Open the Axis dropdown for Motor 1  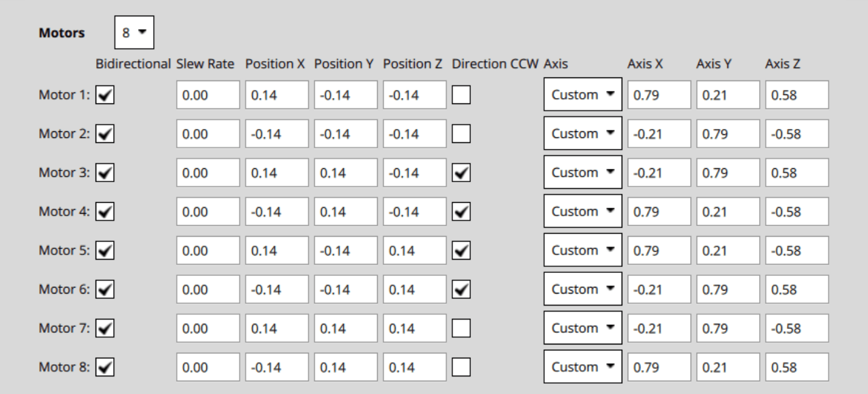[582, 94]
